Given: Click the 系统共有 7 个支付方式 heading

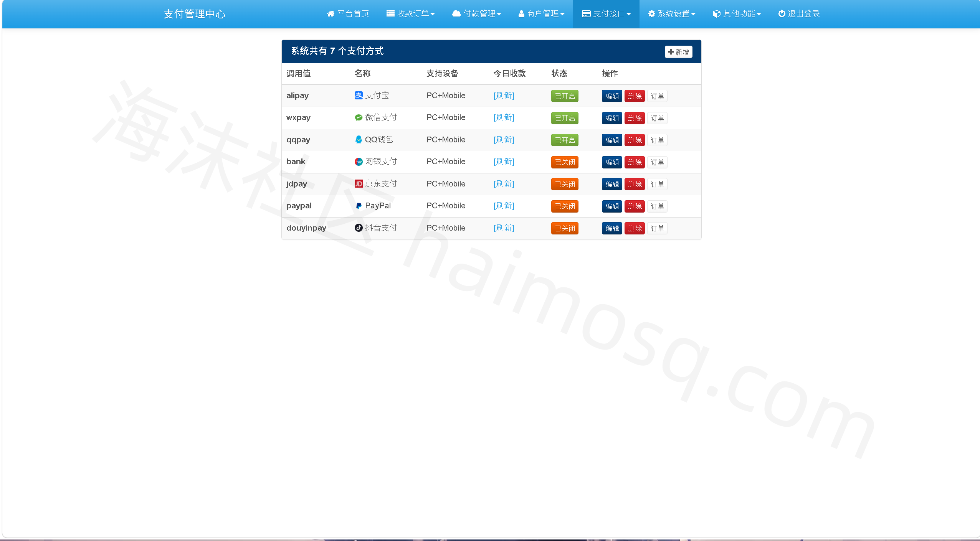Looking at the screenshot, I should (337, 51).
